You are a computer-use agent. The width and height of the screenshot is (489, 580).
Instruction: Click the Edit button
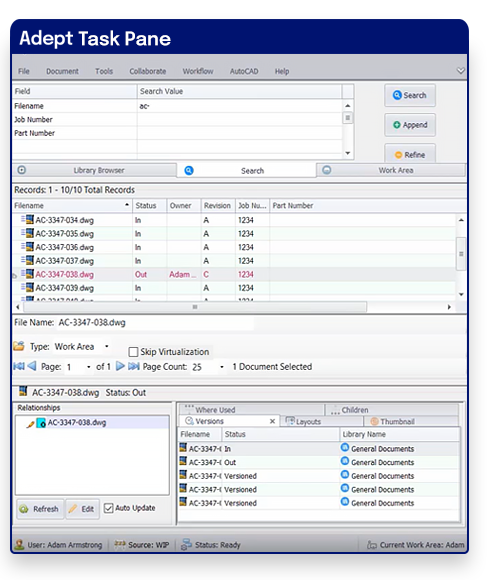click(x=82, y=509)
